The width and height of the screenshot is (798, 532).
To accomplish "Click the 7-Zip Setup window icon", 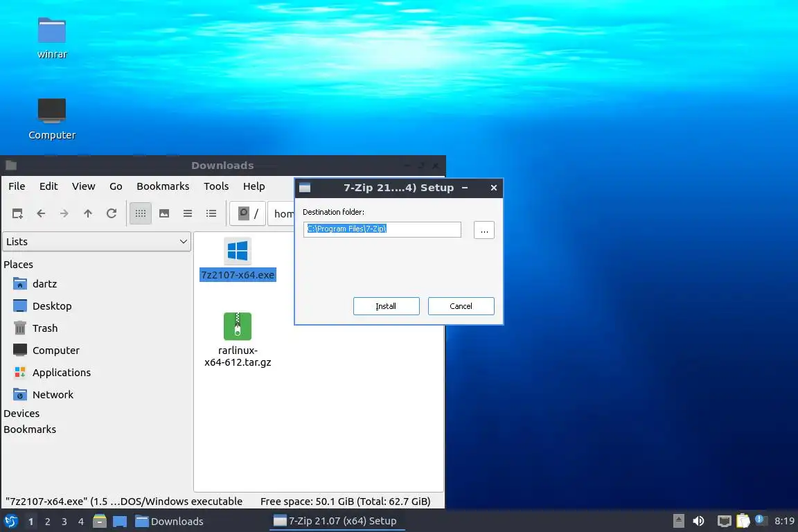I will pos(305,187).
